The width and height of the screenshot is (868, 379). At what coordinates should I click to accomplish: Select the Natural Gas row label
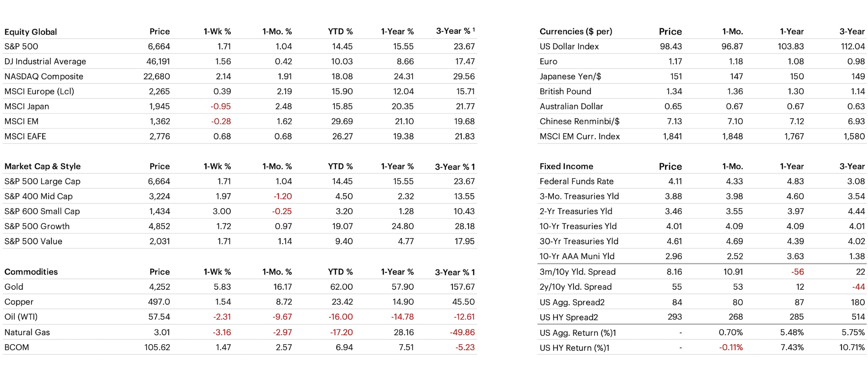27,332
